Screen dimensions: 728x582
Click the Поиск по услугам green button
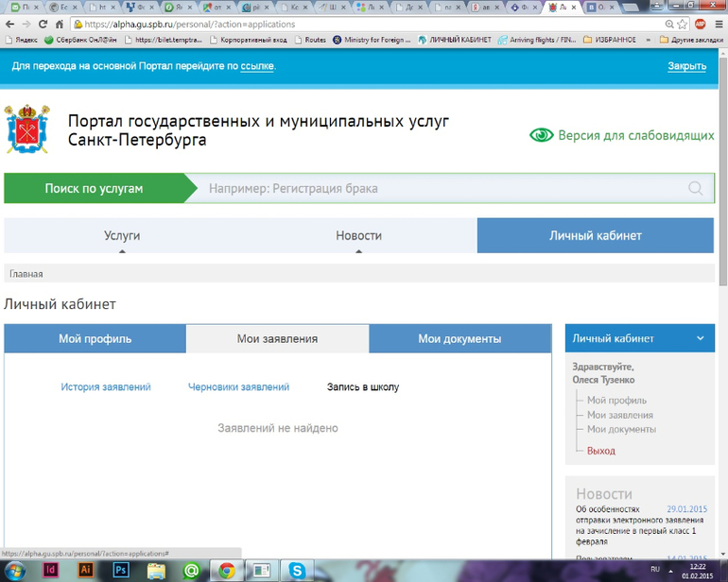94,188
